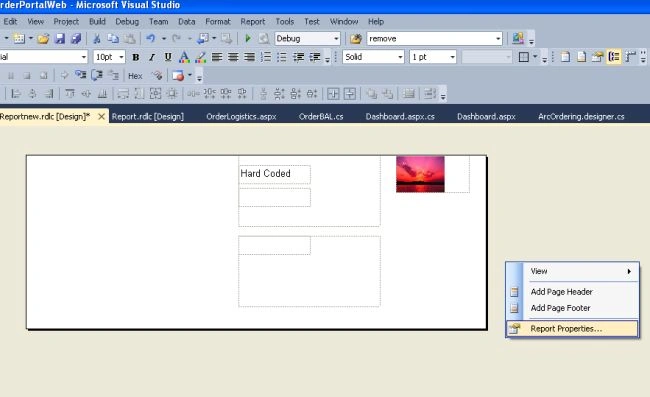Undo the last action
650x397 pixels.
coord(150,39)
